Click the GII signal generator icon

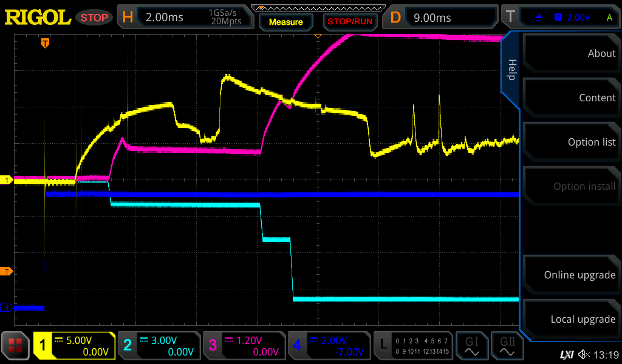point(507,346)
